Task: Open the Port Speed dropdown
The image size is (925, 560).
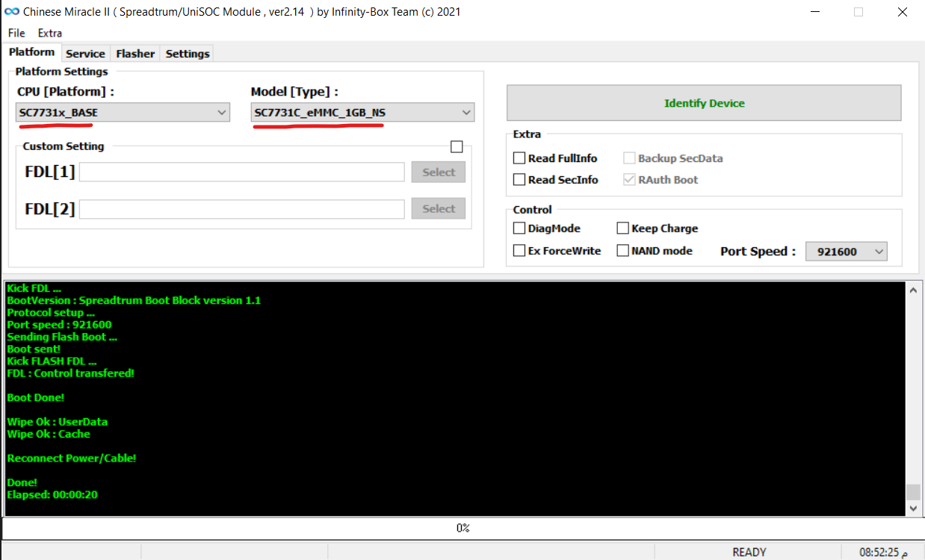Action: point(847,252)
